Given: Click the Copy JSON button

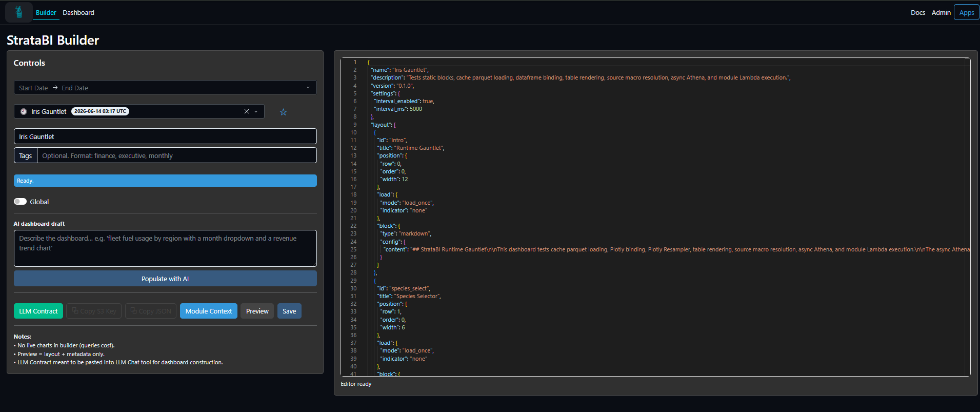Looking at the screenshot, I should [x=151, y=311].
